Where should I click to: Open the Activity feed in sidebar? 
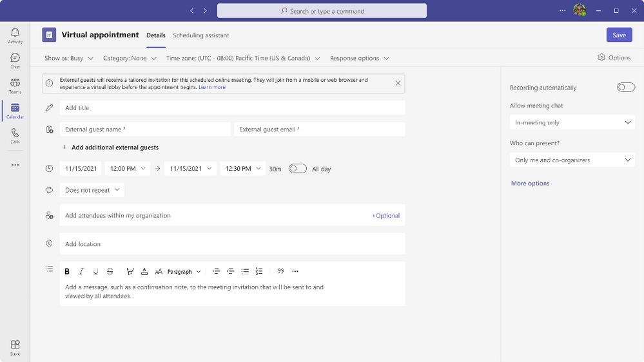click(x=15, y=35)
